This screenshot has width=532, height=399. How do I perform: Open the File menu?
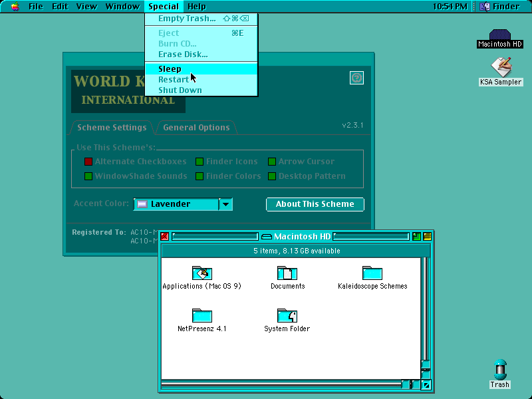pyautogui.click(x=36, y=7)
